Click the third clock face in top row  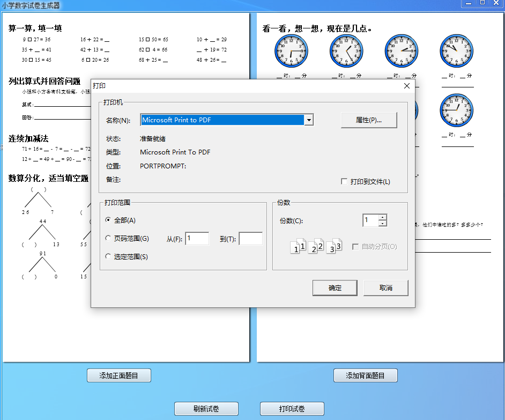402,51
